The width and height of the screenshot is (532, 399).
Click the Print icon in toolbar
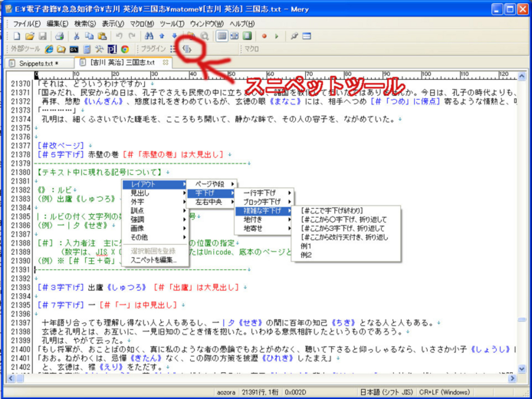point(59,36)
